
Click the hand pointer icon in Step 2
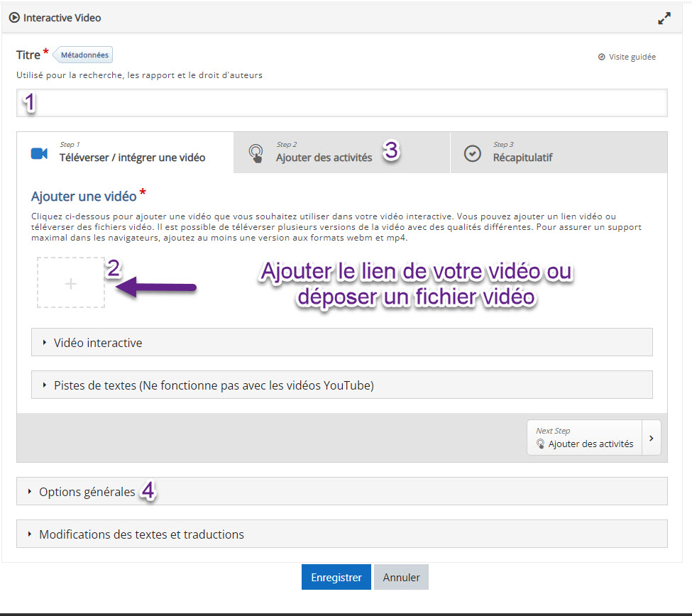(256, 153)
